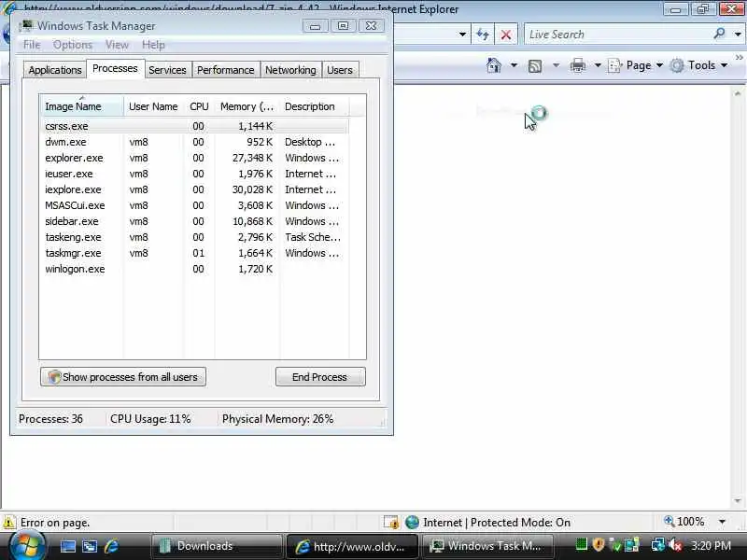The image size is (747, 560).
Task: Switch to the oldversion.com IE taskbar button
Action: [x=353, y=546]
